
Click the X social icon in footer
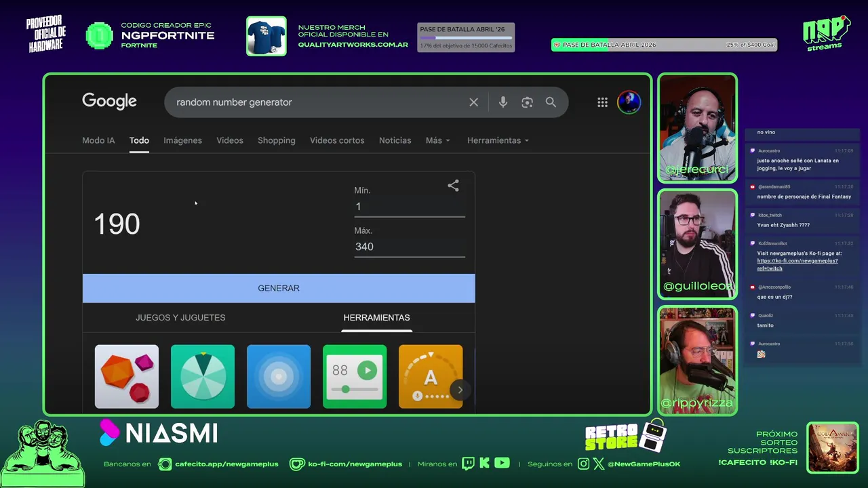tap(598, 464)
